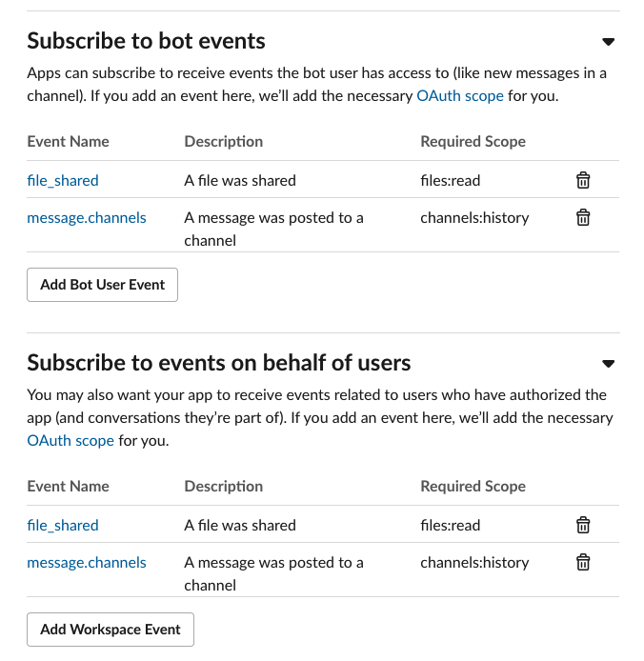Remove message.channels from bot events via trash icon
The height and width of the screenshot is (661, 644).
click(583, 217)
